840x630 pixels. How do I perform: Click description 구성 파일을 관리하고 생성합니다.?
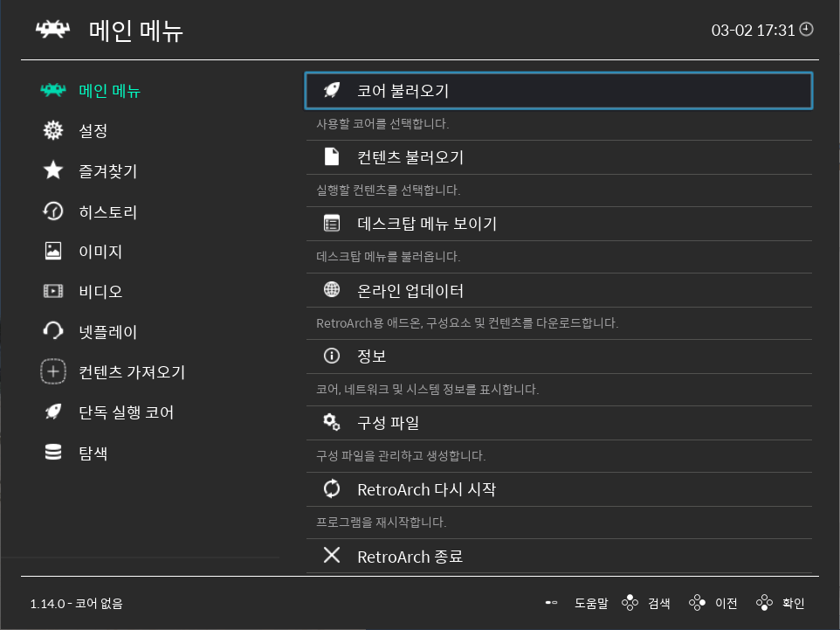point(401,456)
